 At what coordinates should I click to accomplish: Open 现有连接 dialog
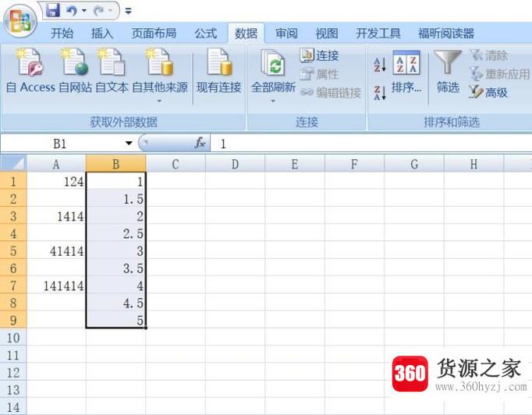pyautogui.click(x=219, y=70)
